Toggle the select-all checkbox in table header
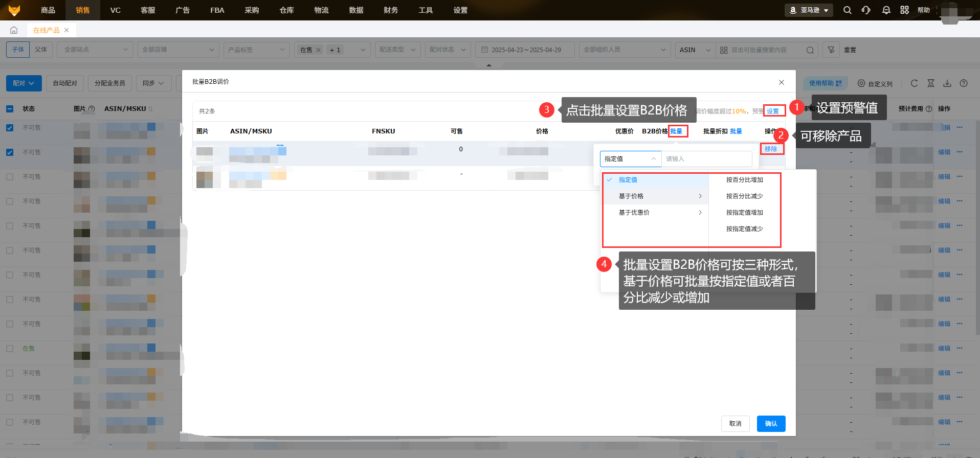The image size is (980, 458). click(x=10, y=109)
